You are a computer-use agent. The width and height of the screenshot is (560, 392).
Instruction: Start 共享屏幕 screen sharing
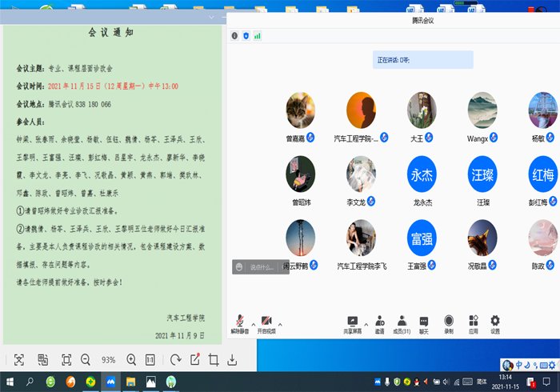tap(353, 324)
